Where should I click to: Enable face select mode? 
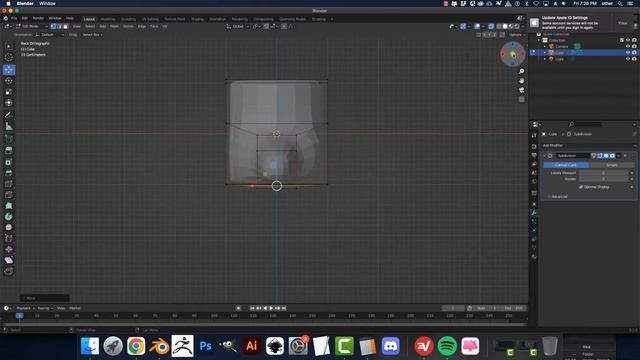click(65, 26)
